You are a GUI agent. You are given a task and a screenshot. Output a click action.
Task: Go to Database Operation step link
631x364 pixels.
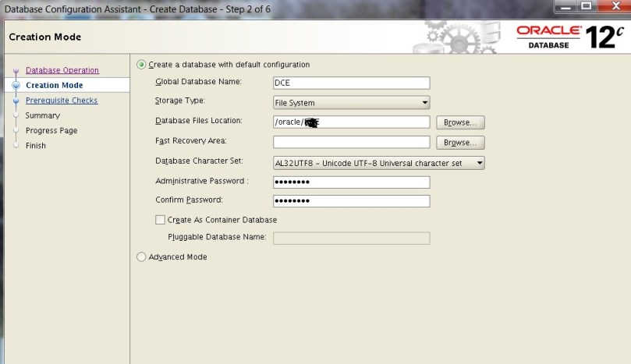[62, 70]
